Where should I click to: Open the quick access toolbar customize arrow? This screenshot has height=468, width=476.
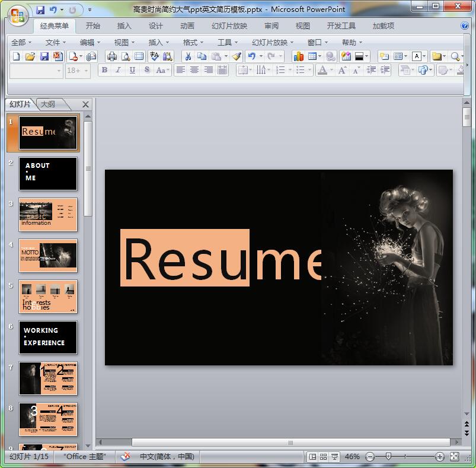(90, 10)
